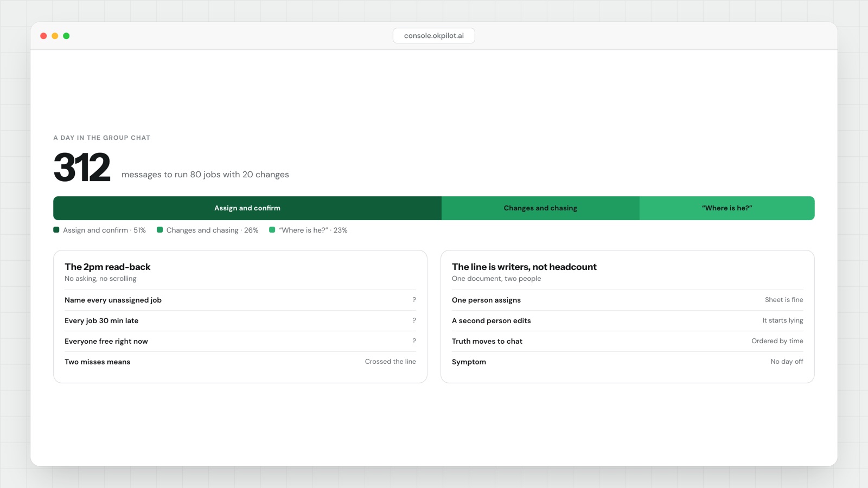Select the Everyone free right now row
The width and height of the screenshot is (868, 488).
point(240,341)
